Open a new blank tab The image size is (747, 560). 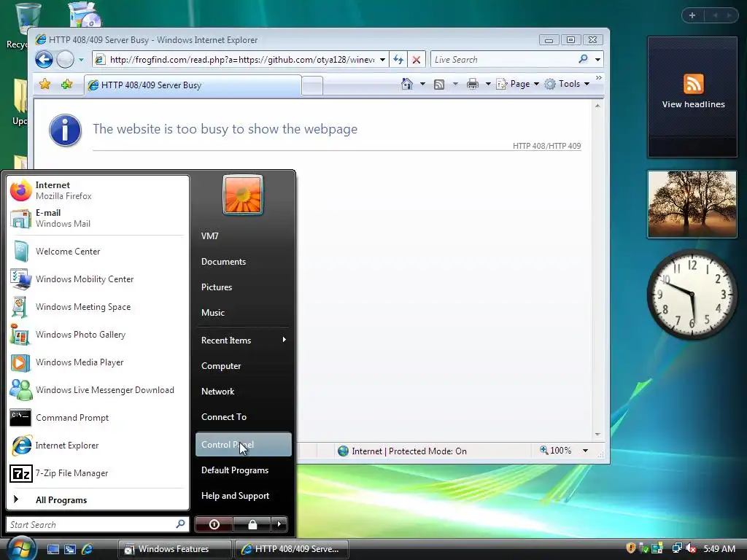point(312,86)
